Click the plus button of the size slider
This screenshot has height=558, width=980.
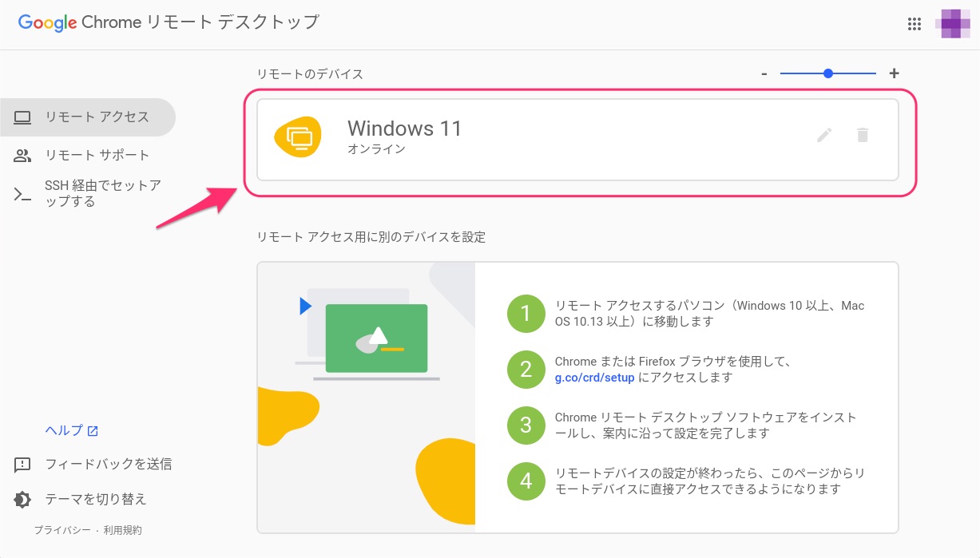pyautogui.click(x=894, y=73)
